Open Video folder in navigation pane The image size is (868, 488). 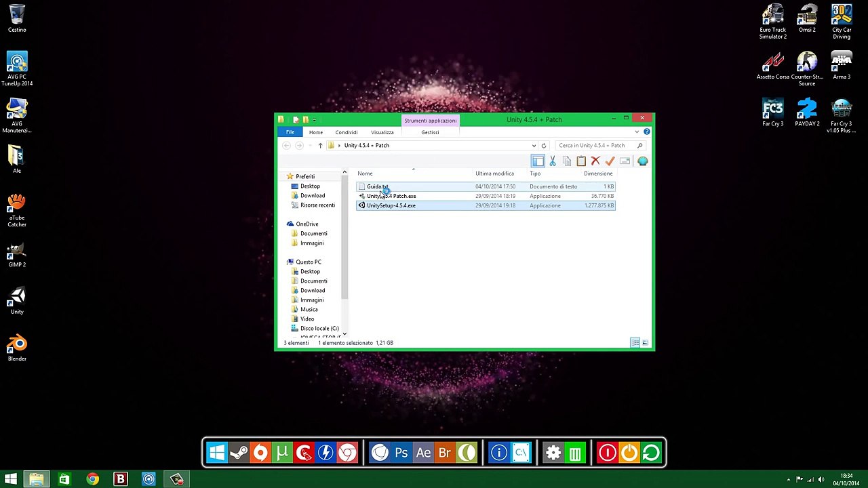[x=307, y=319]
